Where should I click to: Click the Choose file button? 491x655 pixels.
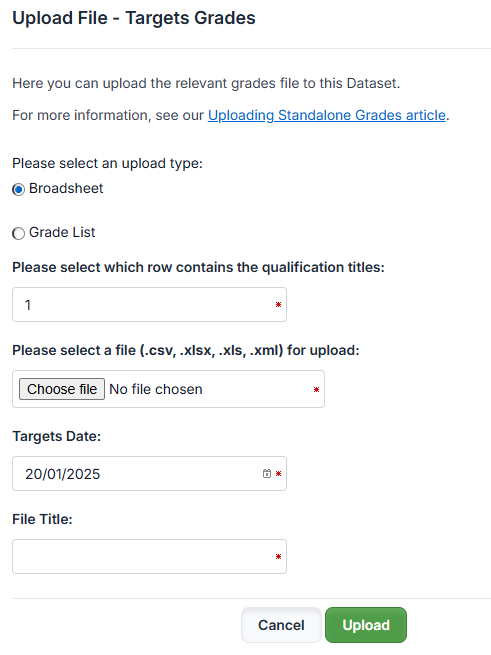tap(62, 389)
